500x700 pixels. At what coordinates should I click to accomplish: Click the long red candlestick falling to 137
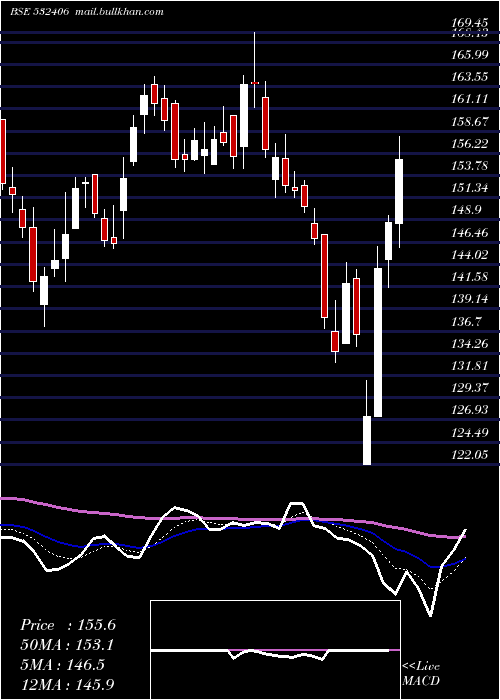(325, 275)
